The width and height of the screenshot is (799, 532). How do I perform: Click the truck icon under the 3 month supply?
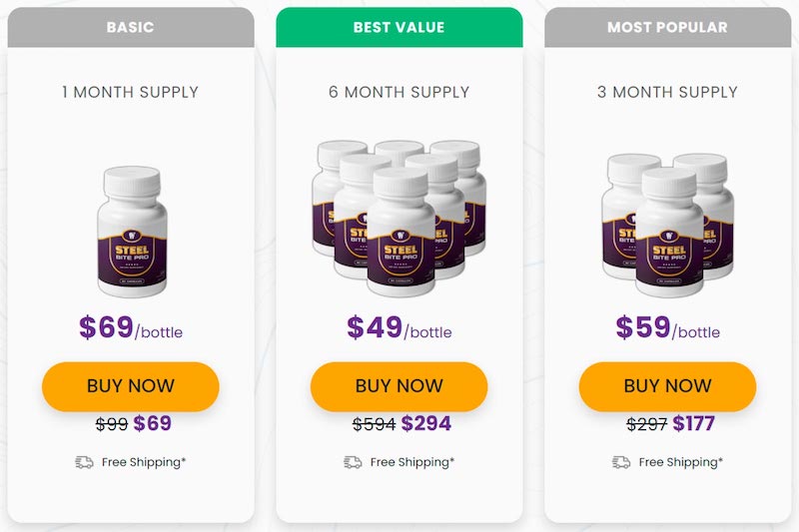[621, 462]
